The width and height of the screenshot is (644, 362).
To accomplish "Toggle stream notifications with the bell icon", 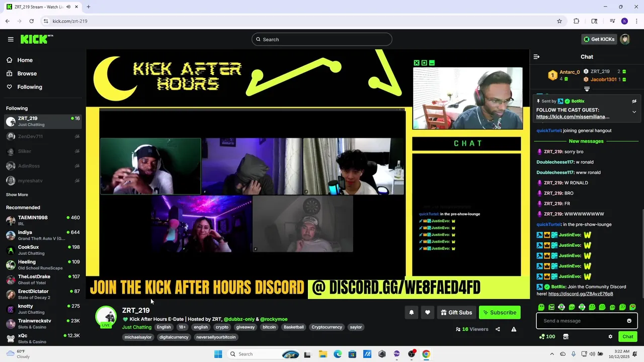I will point(411,312).
